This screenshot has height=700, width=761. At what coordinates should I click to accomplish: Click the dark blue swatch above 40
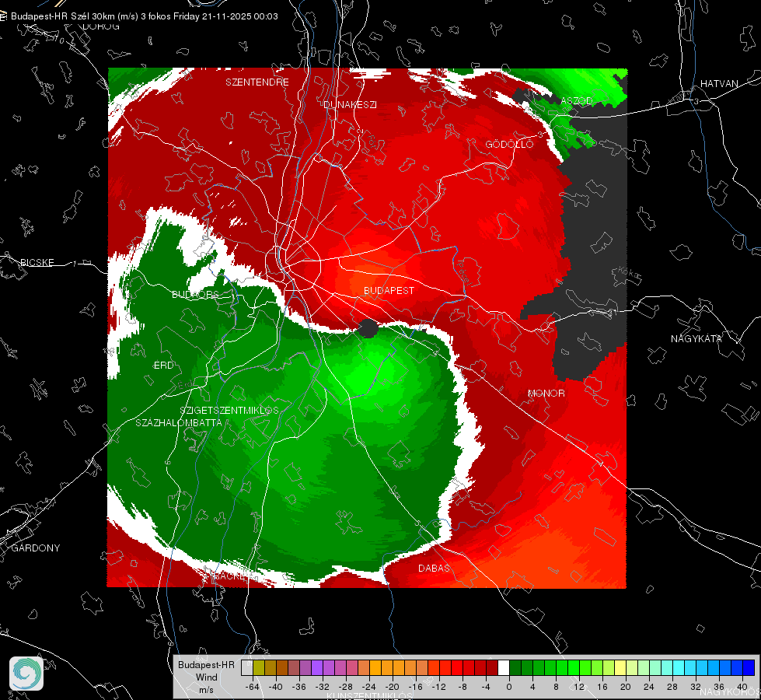pos(749,668)
